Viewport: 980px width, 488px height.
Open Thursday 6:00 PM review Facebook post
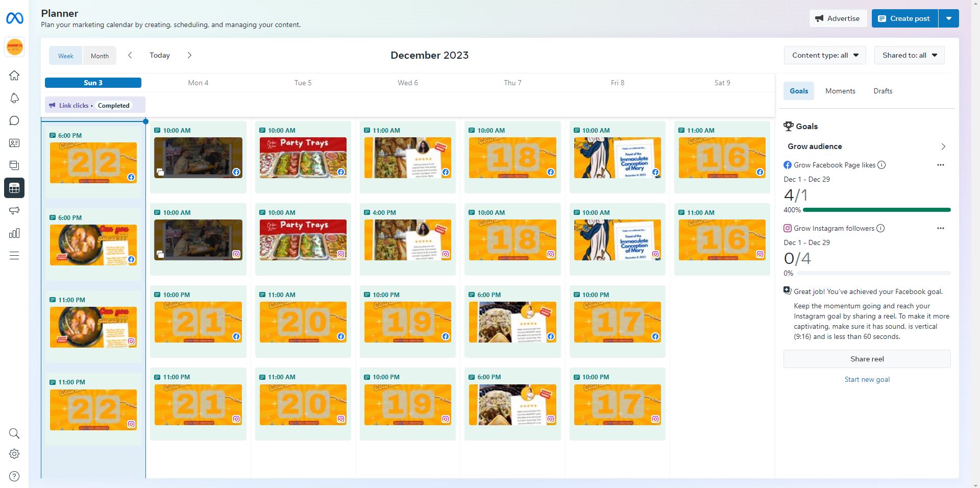(x=512, y=322)
